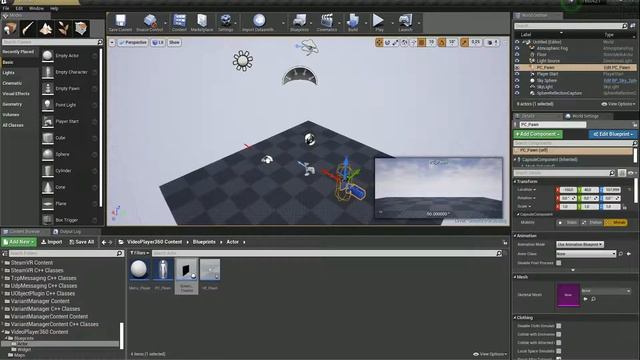
Task: Click the Location X value field
Action: point(568,190)
